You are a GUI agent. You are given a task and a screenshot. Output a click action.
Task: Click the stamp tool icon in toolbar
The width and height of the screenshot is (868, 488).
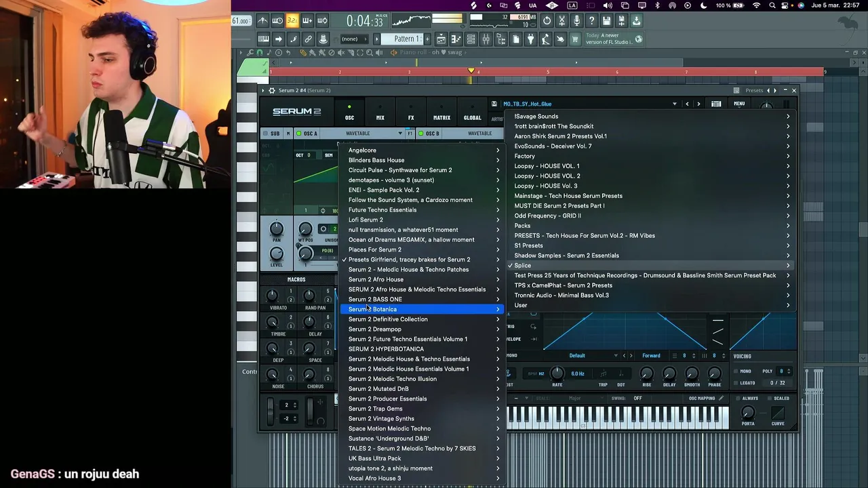323,39
